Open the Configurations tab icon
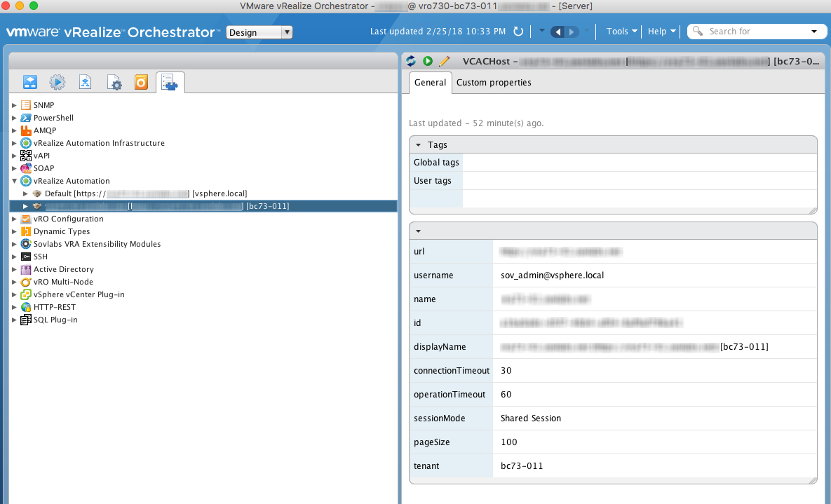 (114, 82)
